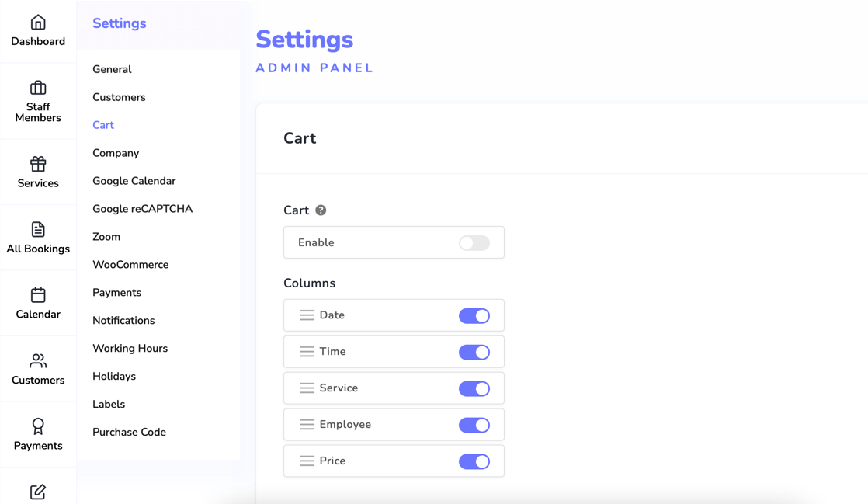Open the General settings section
The height and width of the screenshot is (504, 868).
click(x=112, y=69)
